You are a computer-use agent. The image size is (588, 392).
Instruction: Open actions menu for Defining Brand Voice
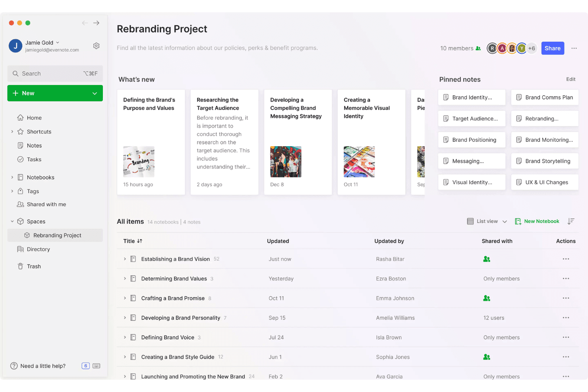(x=566, y=337)
